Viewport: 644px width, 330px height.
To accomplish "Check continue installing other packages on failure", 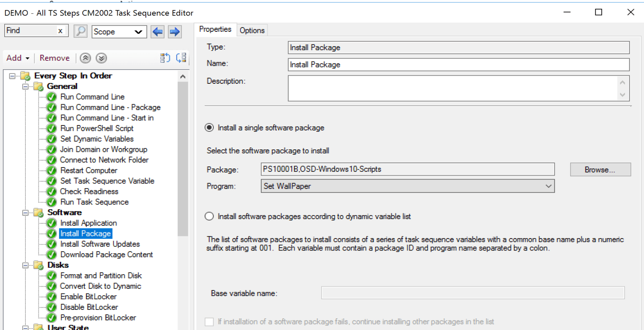I will click(209, 322).
